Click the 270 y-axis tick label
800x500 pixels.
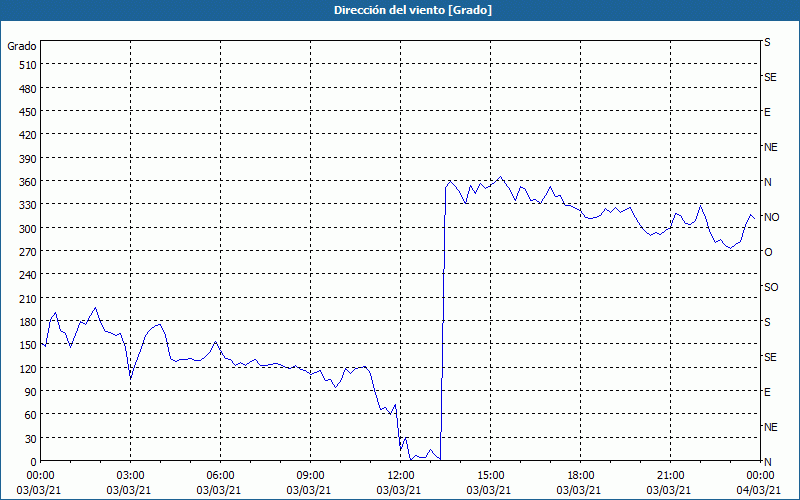pos(28,253)
